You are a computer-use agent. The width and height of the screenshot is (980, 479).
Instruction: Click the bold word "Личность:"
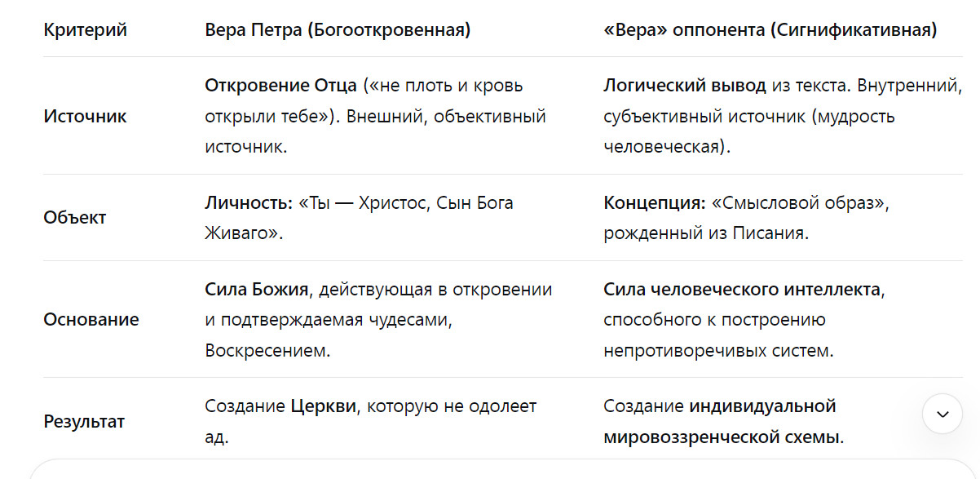click(248, 203)
